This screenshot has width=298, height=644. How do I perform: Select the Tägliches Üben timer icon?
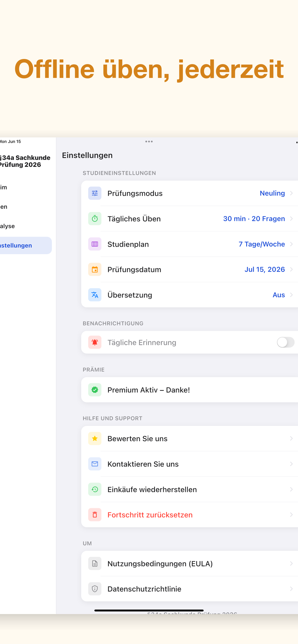(x=95, y=219)
